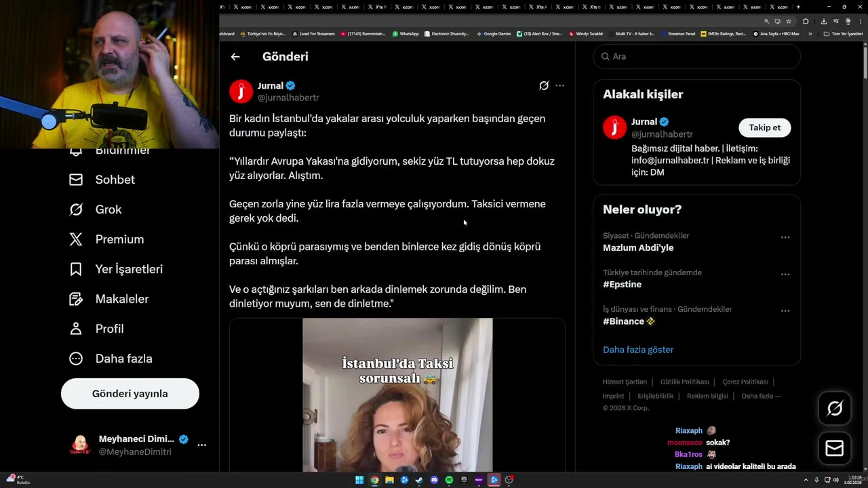Click the Ara search input field
868x488 pixels.
tap(696, 56)
